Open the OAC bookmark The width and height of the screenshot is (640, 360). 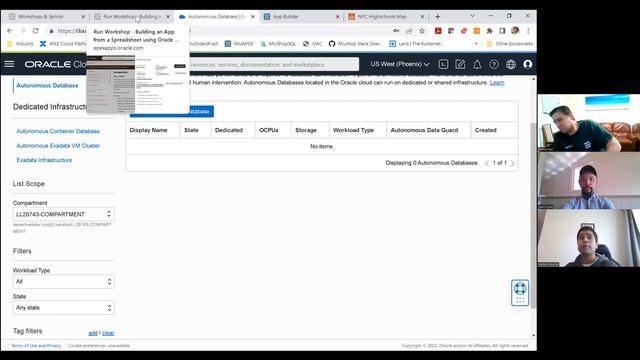pyautogui.click(x=312, y=44)
